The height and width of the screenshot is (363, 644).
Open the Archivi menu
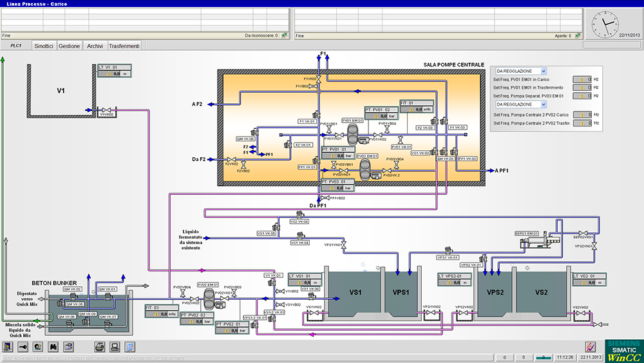coord(95,46)
